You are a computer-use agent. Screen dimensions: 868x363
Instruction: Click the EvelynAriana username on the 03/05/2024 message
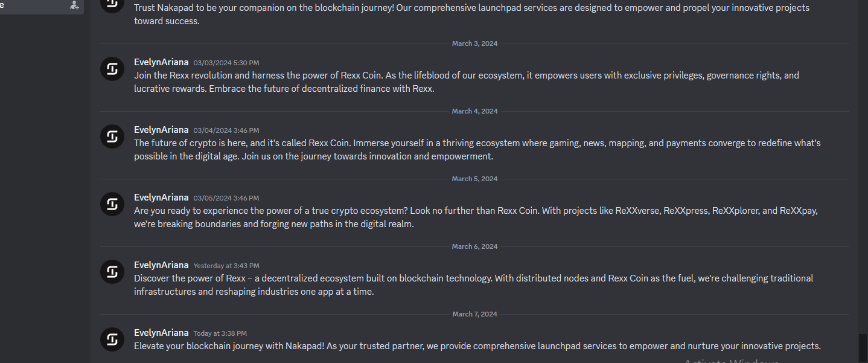[161, 198]
